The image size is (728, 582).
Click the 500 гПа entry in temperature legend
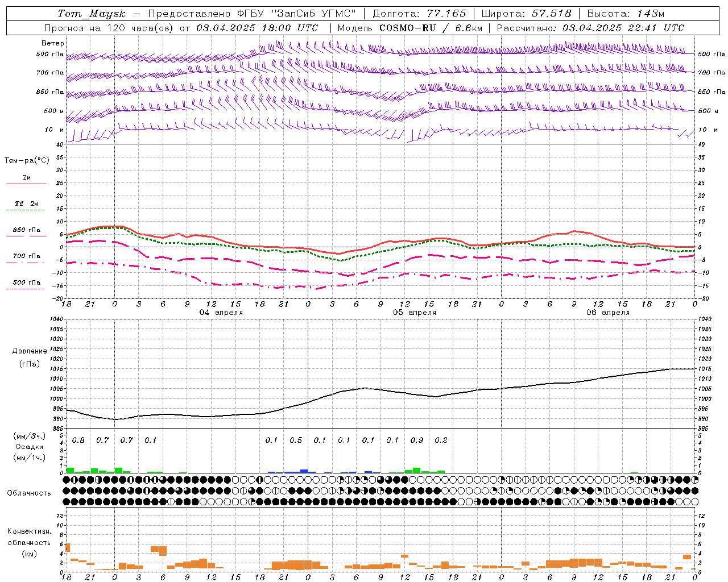(26, 282)
